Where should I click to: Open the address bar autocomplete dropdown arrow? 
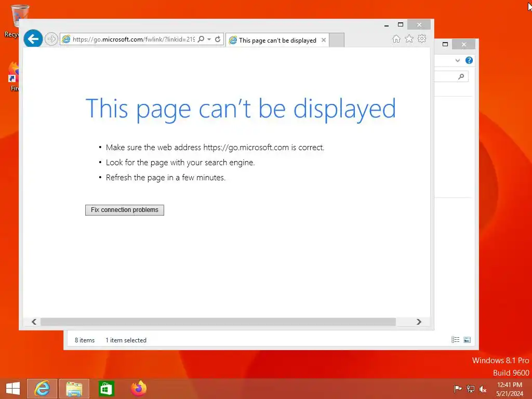coord(209,39)
